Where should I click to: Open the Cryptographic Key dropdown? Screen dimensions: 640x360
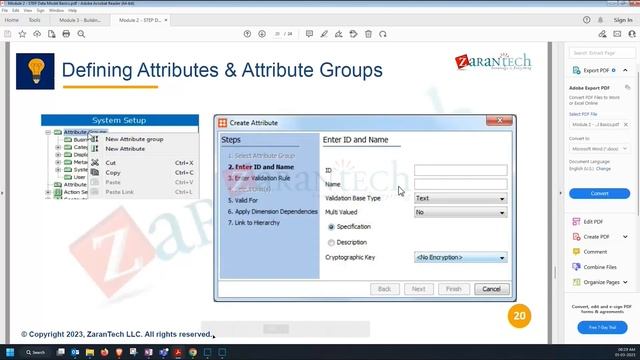pos(461,258)
